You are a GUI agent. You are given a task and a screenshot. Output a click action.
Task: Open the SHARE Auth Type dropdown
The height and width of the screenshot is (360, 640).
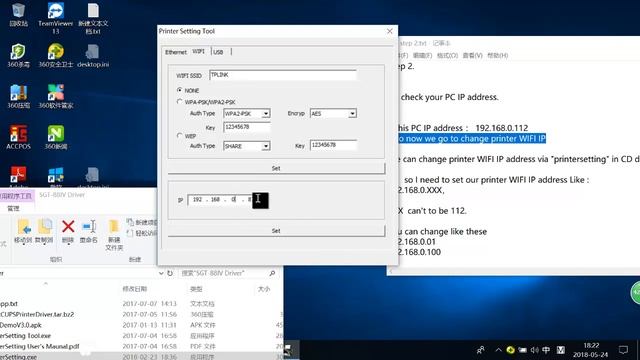[266, 146]
